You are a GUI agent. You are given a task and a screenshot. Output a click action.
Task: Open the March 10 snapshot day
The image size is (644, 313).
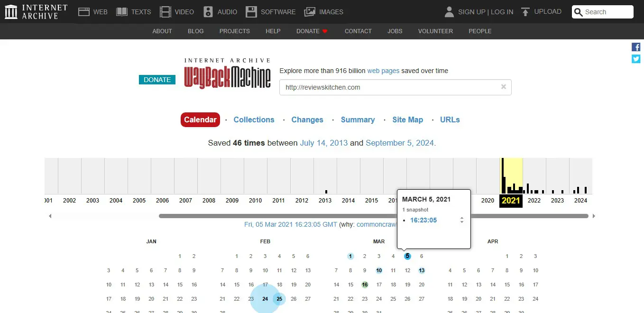tap(379, 271)
